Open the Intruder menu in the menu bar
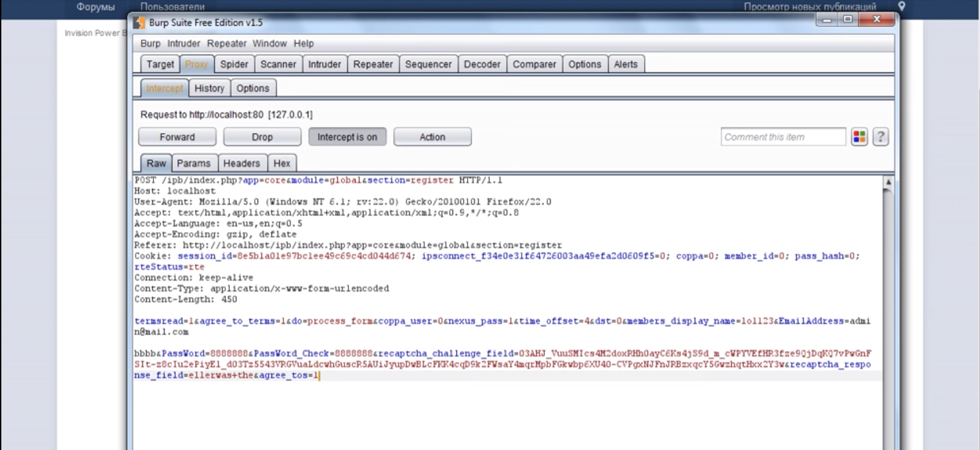 pyautogui.click(x=184, y=43)
